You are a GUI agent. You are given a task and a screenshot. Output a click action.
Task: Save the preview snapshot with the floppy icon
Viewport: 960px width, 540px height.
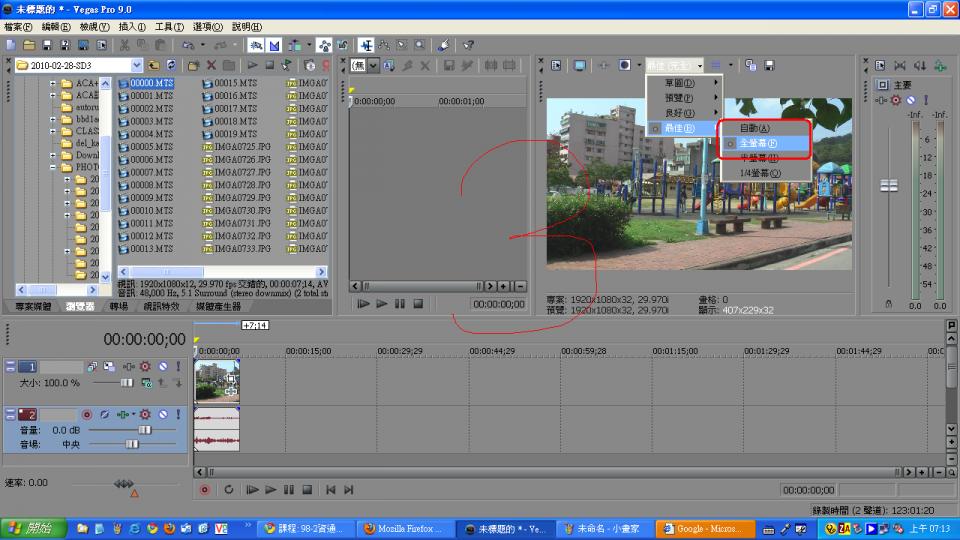coord(770,65)
